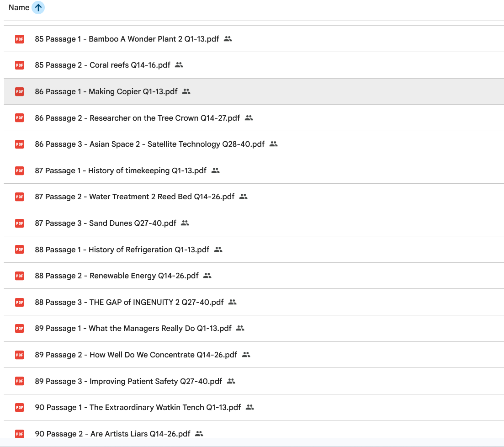Select Are Artists Liars Q14-26.pdf file
The width and height of the screenshot is (504, 447).
(112, 434)
